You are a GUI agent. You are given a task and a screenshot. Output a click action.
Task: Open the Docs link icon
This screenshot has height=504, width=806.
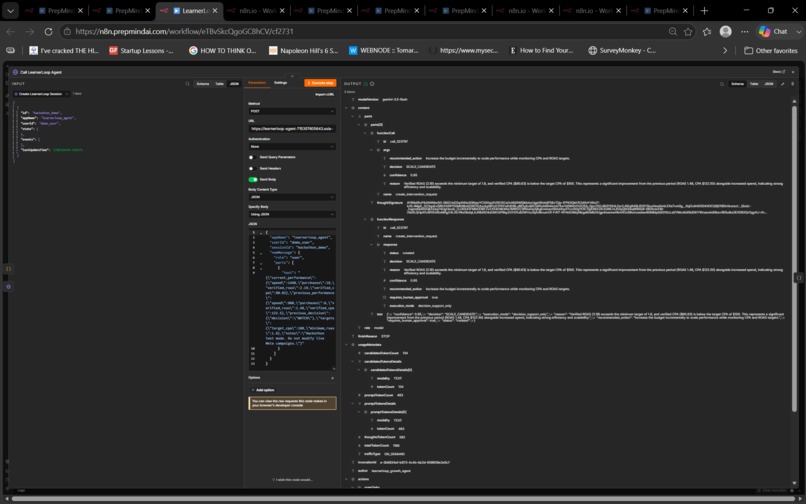coord(779,72)
